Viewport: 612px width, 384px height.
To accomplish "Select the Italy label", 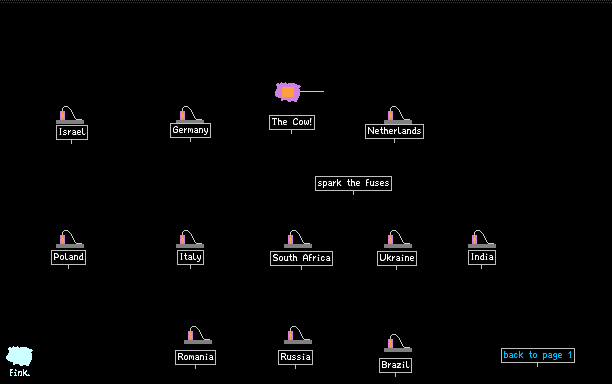I will 190,258.
